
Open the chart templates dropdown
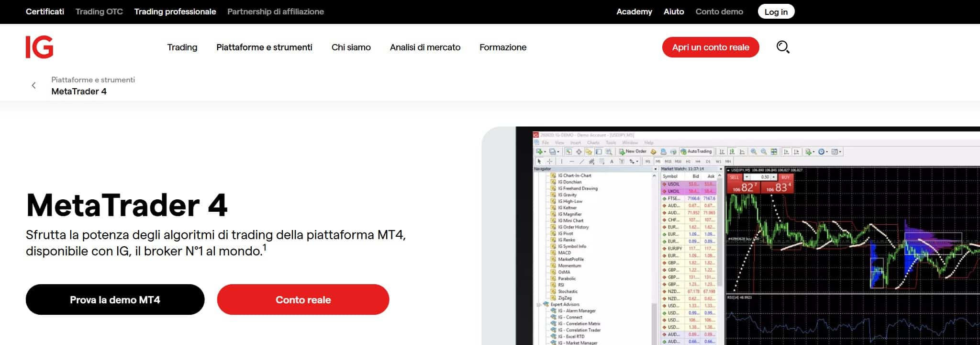click(836, 151)
